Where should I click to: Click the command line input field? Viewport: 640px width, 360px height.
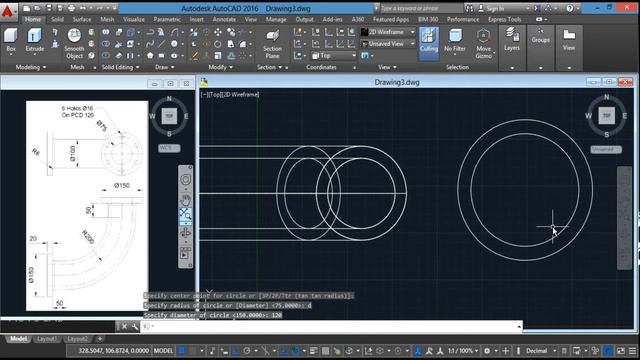pyautogui.click(x=331, y=327)
